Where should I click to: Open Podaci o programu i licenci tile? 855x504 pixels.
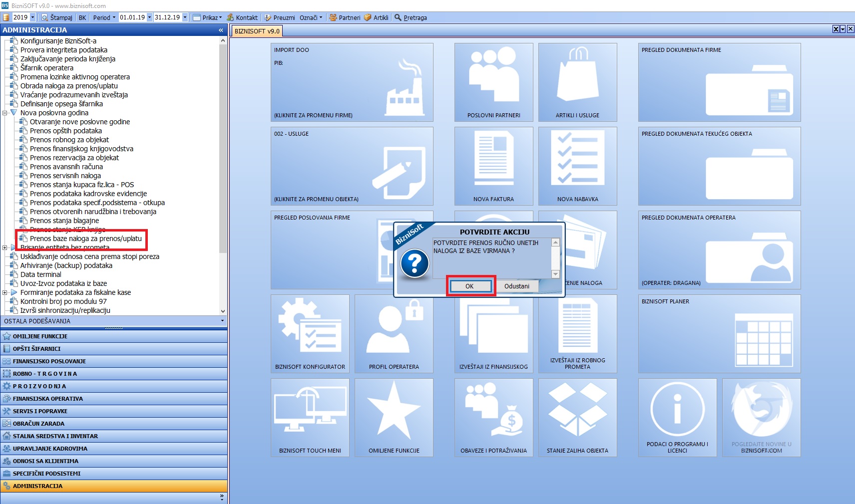click(677, 418)
